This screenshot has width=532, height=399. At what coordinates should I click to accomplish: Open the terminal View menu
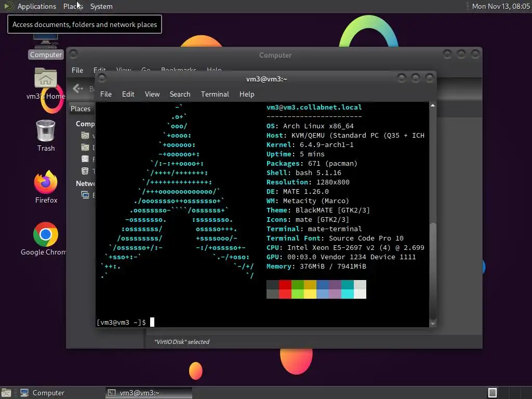(152, 94)
